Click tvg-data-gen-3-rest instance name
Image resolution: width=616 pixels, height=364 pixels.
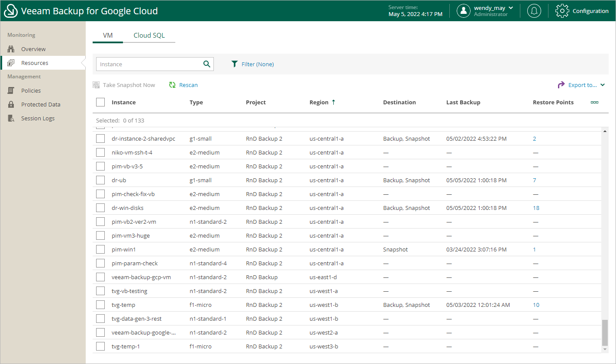(x=136, y=319)
